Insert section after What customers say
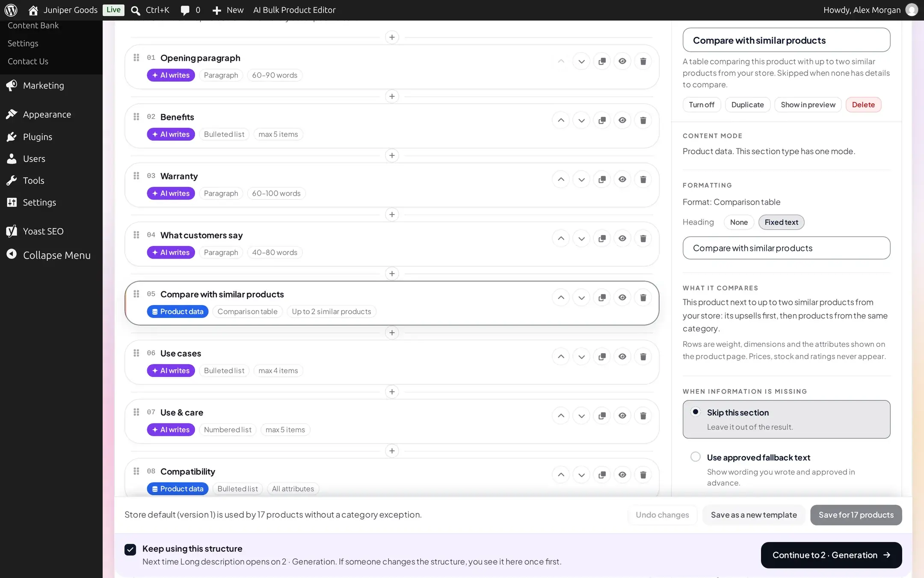Image resolution: width=924 pixels, height=578 pixels. [x=392, y=274]
